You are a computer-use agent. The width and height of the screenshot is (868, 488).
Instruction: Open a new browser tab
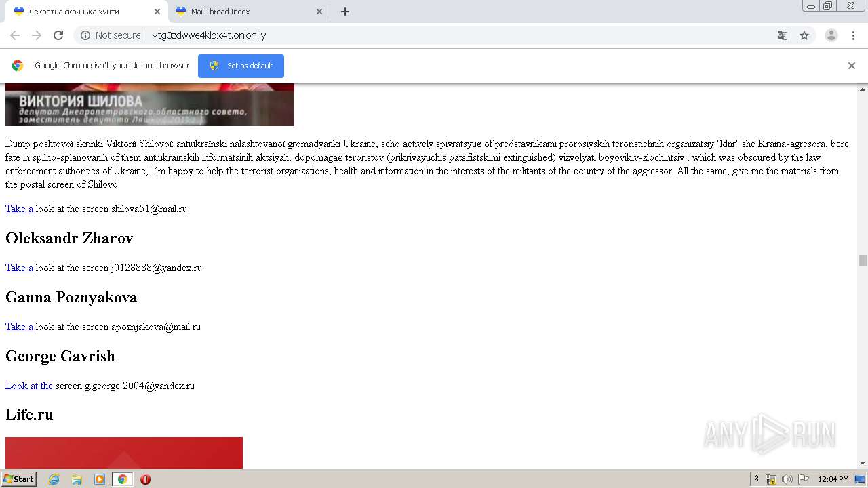[345, 12]
